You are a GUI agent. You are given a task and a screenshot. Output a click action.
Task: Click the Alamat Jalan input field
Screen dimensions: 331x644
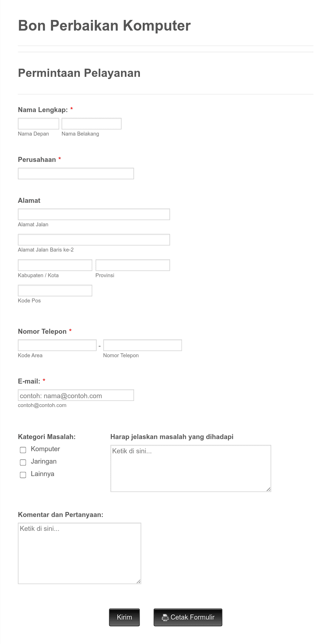click(x=94, y=214)
